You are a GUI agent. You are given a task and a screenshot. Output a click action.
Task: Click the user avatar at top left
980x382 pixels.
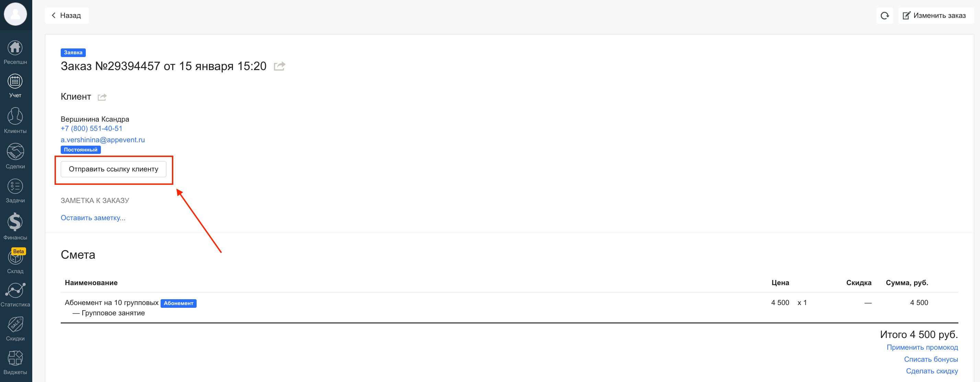(15, 14)
